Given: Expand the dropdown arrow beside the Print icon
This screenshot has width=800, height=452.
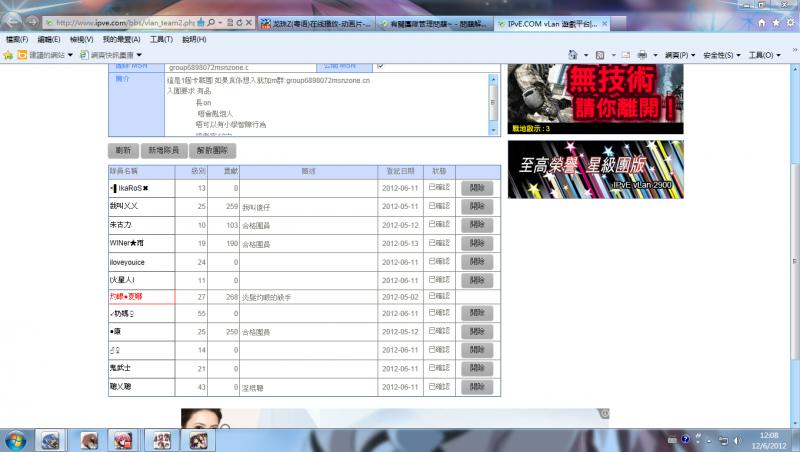Looking at the screenshot, I should [655, 55].
